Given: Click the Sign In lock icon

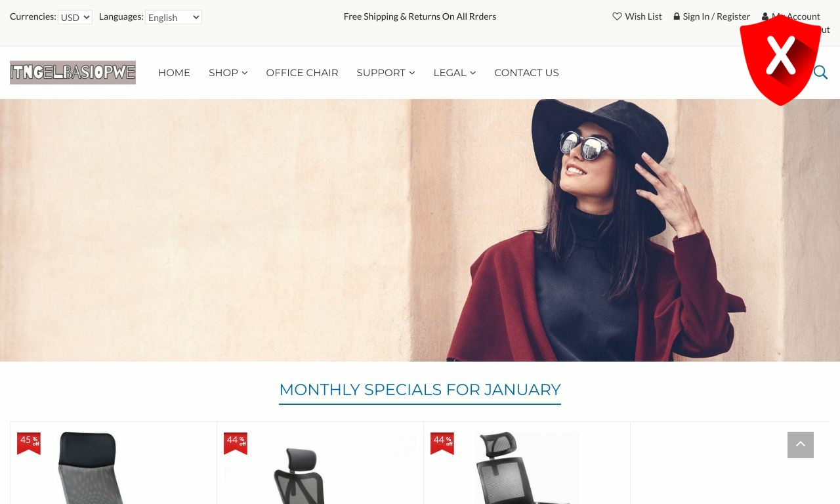Looking at the screenshot, I should click(x=677, y=16).
